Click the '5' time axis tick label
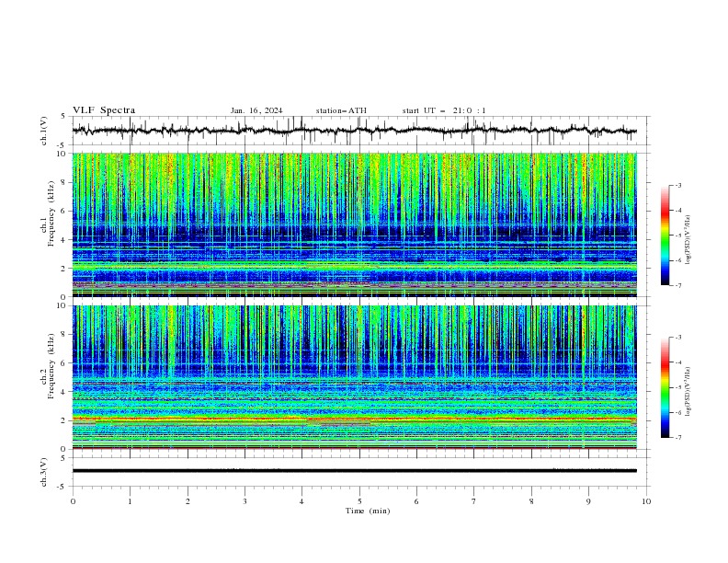The height and width of the screenshot is (563, 728). click(359, 501)
